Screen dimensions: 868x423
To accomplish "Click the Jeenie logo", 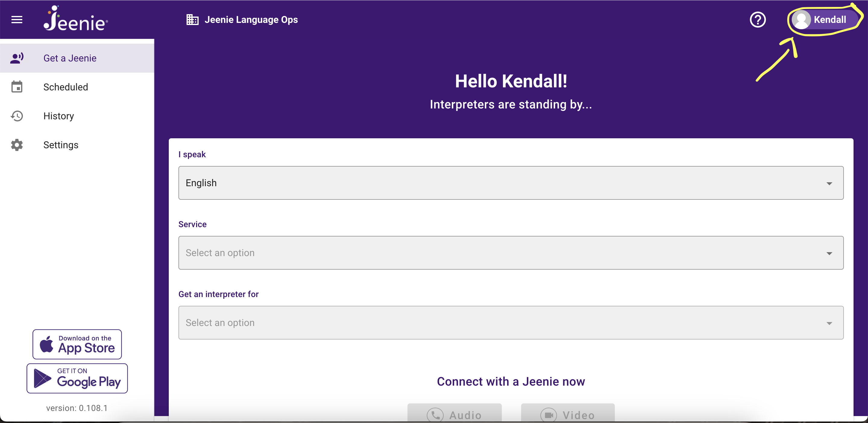I will pos(76,18).
